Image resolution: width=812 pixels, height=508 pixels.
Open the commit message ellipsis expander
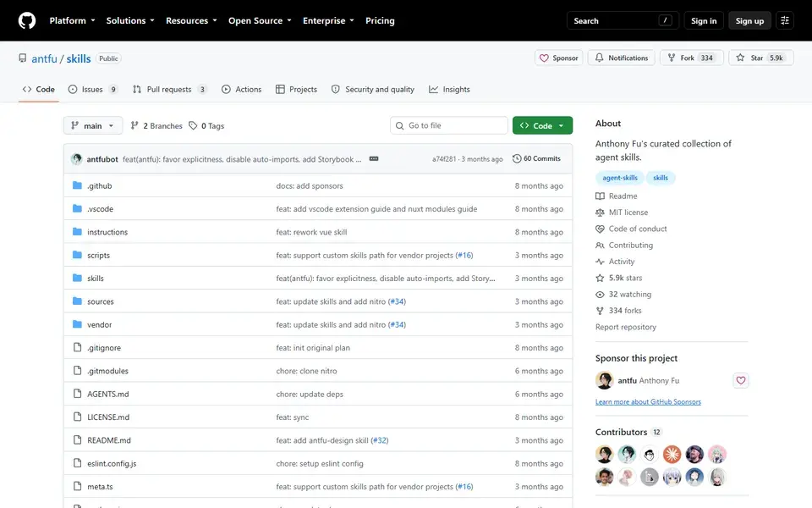(x=373, y=158)
